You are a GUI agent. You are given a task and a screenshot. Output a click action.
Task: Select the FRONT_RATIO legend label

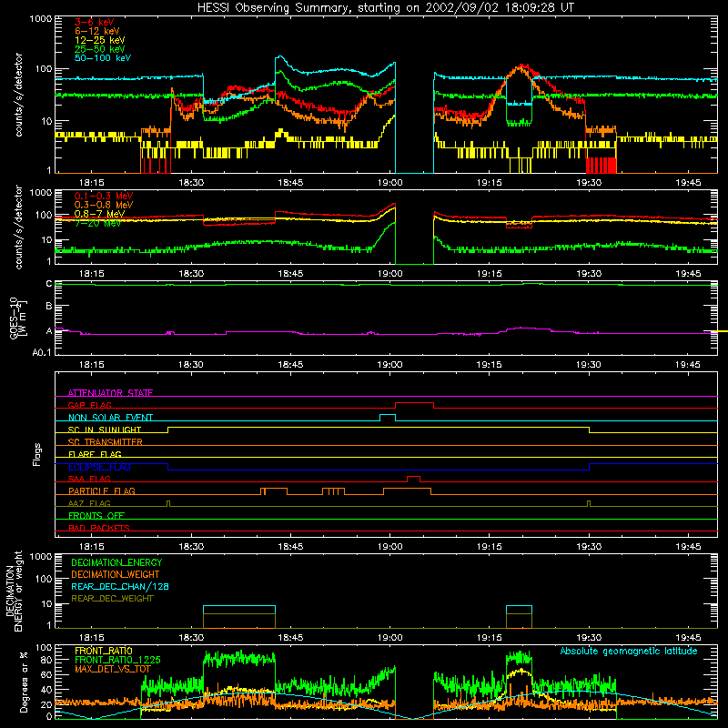point(103,651)
